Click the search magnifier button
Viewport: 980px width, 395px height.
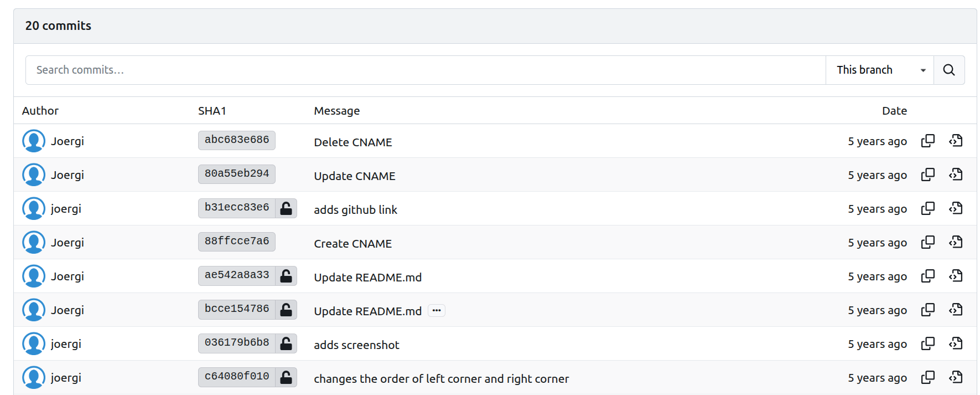pyautogui.click(x=948, y=70)
